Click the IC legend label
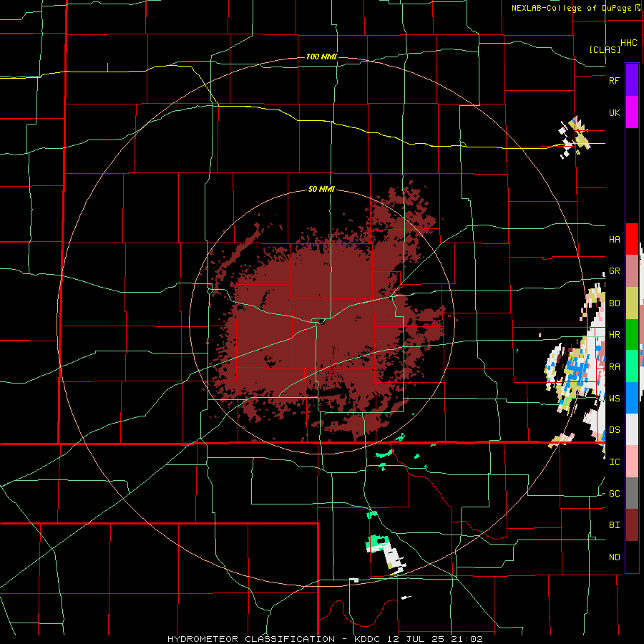The height and width of the screenshot is (644, 644). coord(614,462)
